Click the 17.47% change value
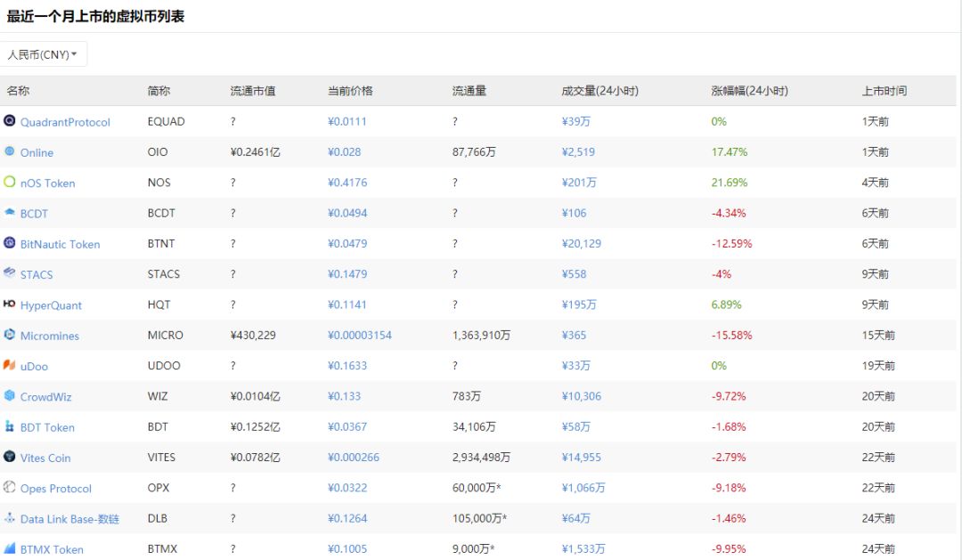 (730, 151)
